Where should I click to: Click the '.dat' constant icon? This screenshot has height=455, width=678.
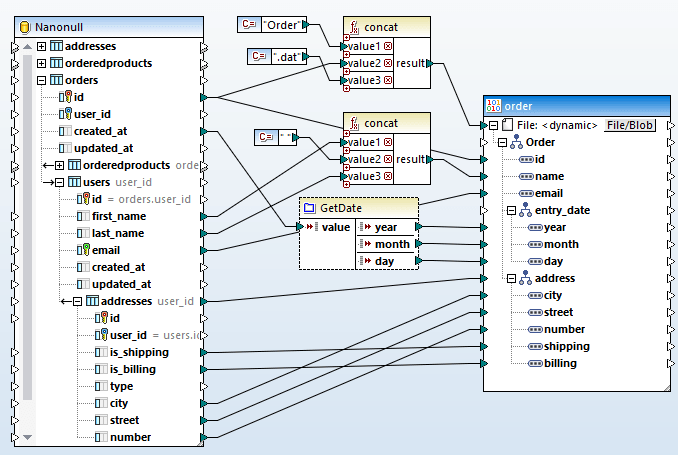coord(257,58)
